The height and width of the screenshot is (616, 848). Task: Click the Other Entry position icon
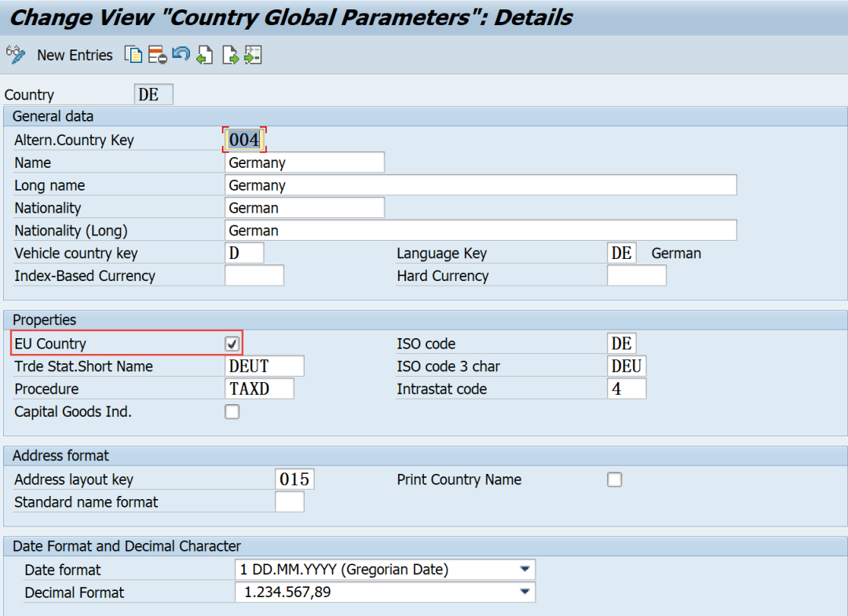[253, 55]
